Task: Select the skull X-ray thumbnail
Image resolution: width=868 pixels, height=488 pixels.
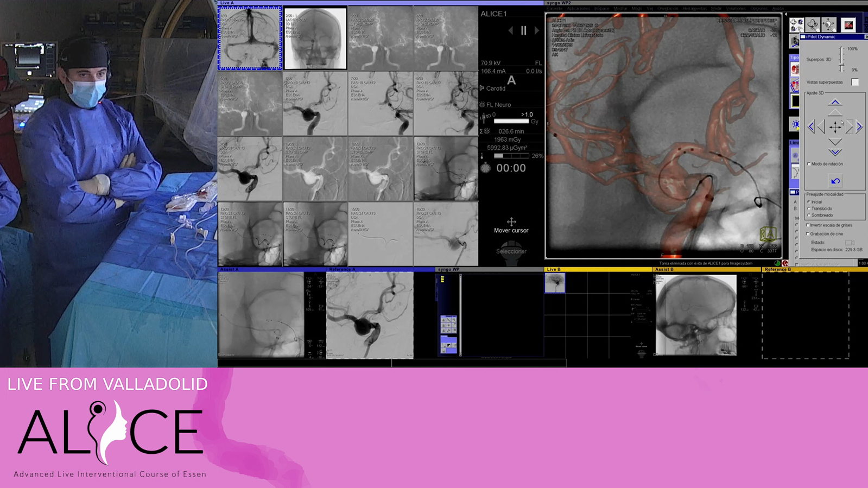Action: click(315, 38)
